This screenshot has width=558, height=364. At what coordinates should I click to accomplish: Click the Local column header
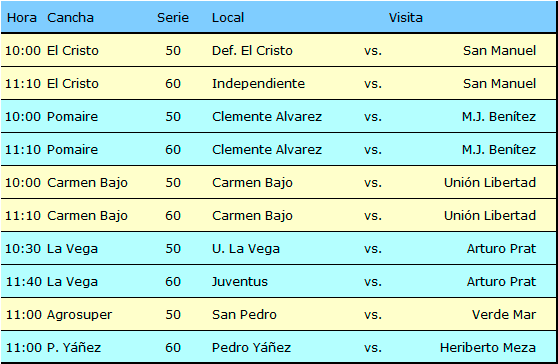pos(228,18)
